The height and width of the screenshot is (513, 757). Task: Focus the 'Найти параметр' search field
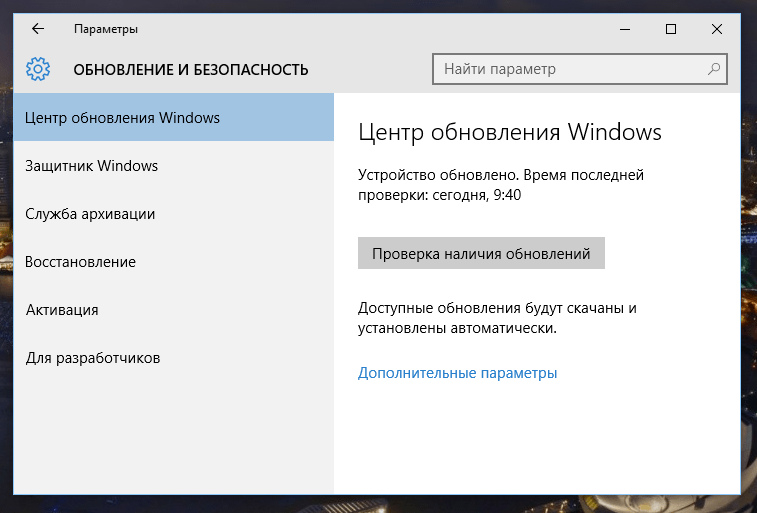pos(570,69)
